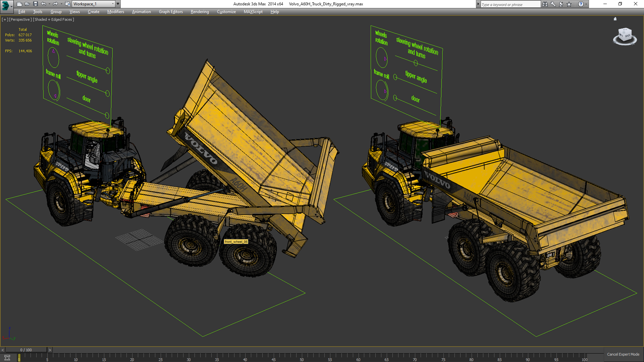
Task: Click the binoculars search icon
Action: (x=545, y=4)
